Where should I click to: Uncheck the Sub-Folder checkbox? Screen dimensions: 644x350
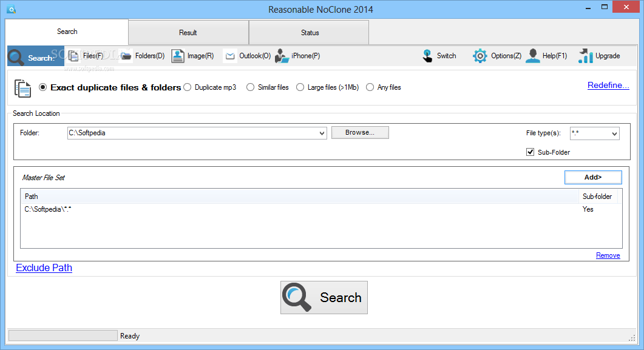(530, 152)
